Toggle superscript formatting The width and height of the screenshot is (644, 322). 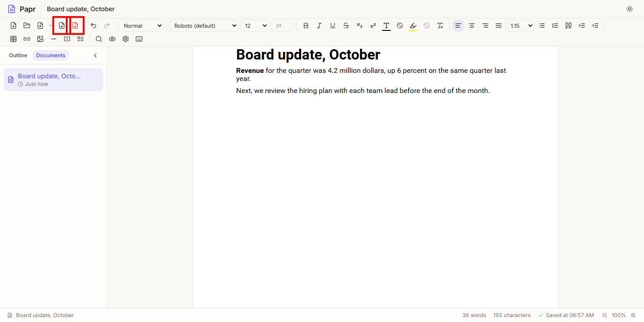[373, 25]
